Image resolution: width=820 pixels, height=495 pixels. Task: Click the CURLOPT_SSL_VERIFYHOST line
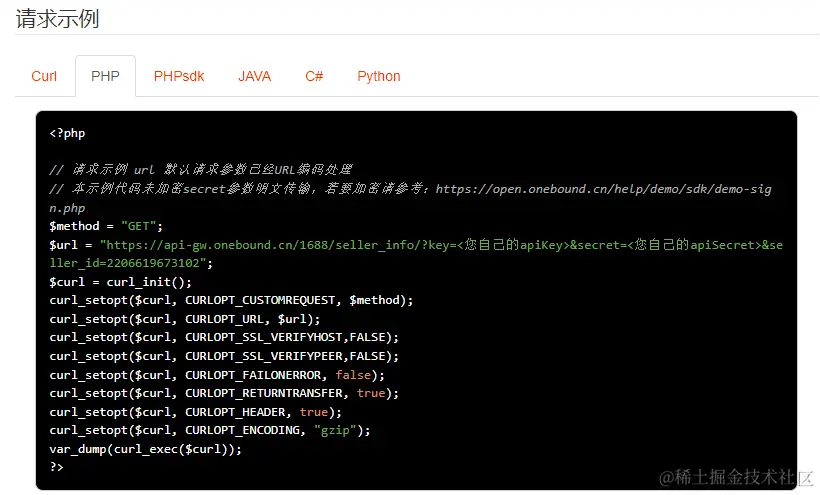pos(224,337)
